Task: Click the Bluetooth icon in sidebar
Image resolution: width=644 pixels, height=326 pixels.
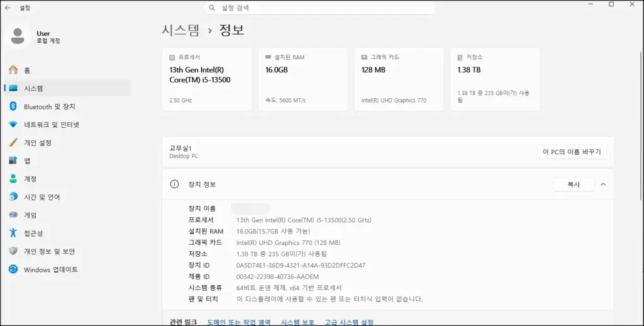Action: [x=13, y=106]
